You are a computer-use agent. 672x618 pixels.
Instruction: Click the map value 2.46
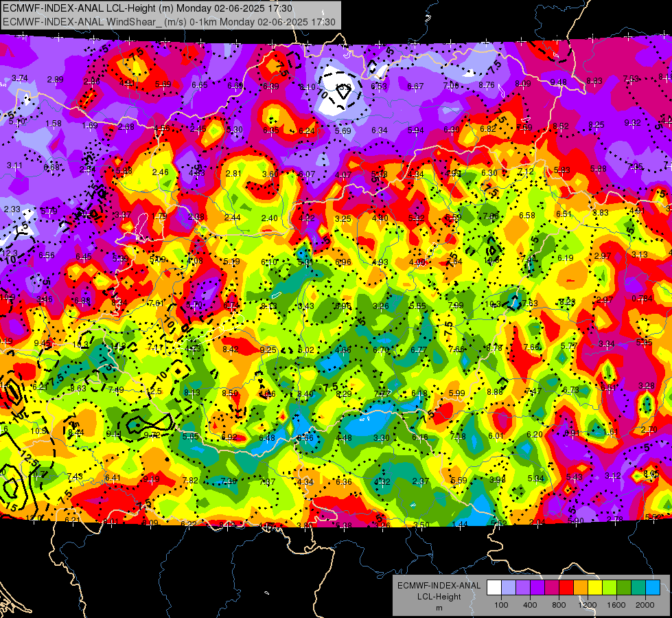(x=161, y=172)
